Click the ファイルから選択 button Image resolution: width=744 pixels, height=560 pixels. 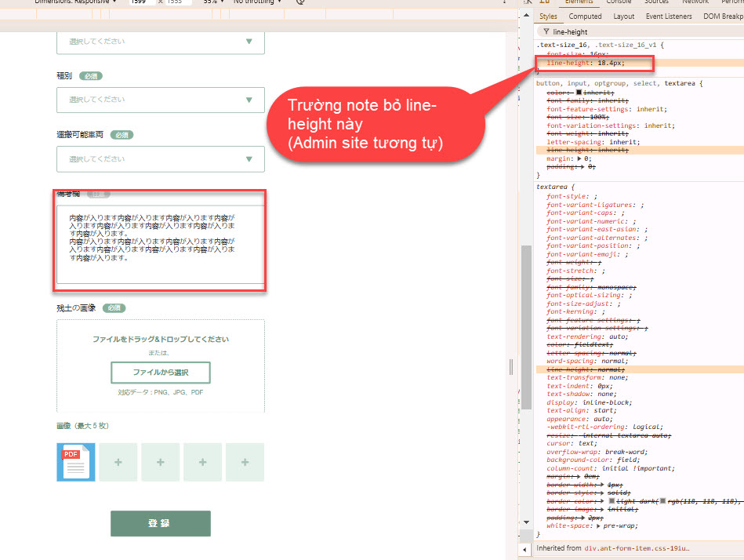point(160,372)
